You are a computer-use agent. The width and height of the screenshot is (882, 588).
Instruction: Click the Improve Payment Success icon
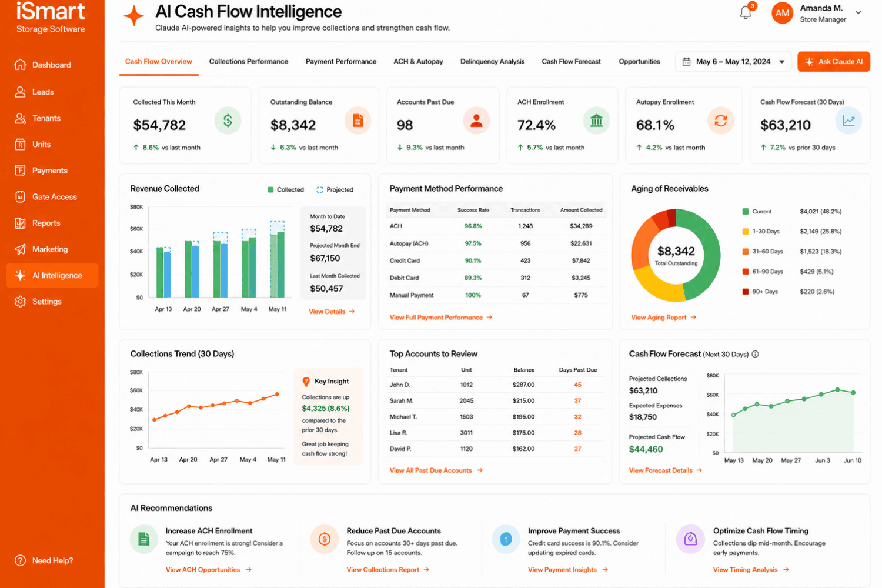pyautogui.click(x=506, y=539)
